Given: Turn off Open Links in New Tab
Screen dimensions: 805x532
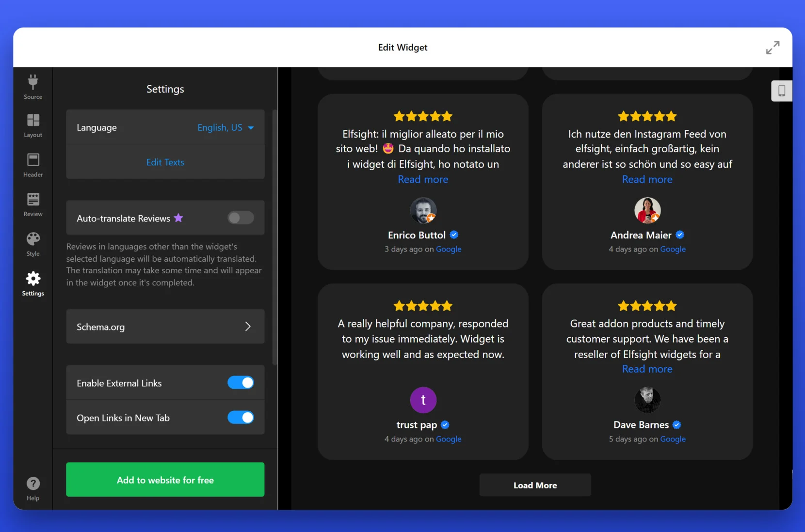Looking at the screenshot, I should (x=241, y=418).
